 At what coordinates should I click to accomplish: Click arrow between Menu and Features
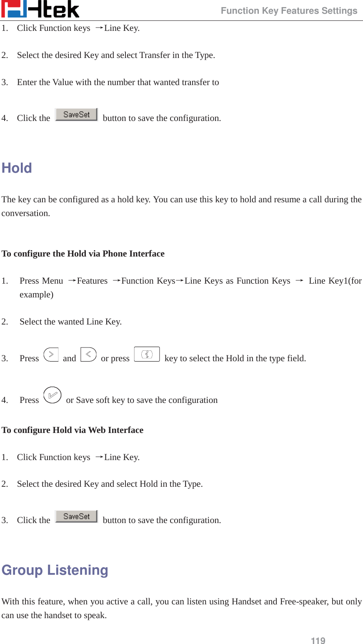click(x=72, y=281)
